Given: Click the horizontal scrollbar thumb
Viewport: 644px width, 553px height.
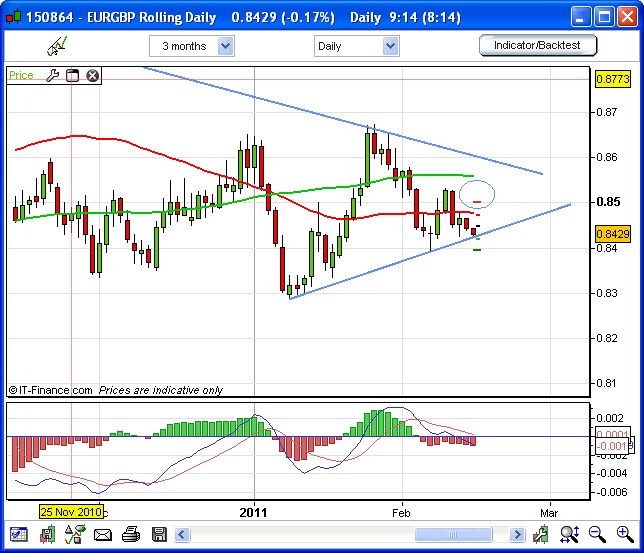Looking at the screenshot, I should (x=453, y=535).
